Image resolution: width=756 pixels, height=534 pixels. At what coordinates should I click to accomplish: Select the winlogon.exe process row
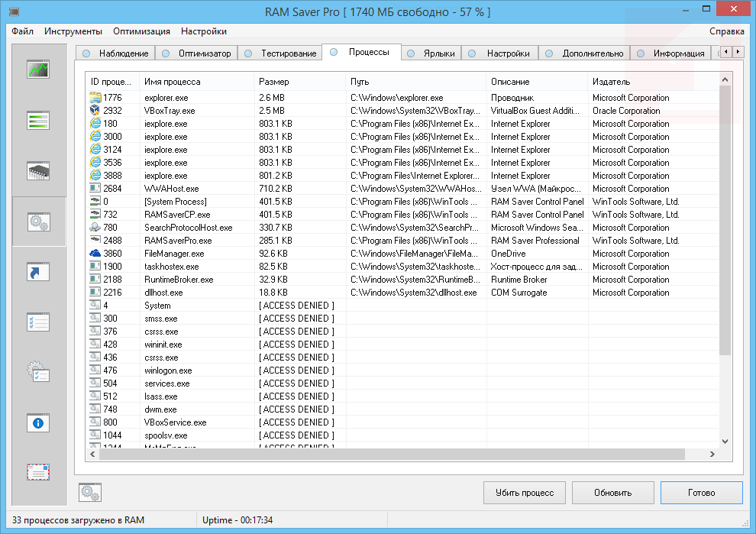(402, 371)
